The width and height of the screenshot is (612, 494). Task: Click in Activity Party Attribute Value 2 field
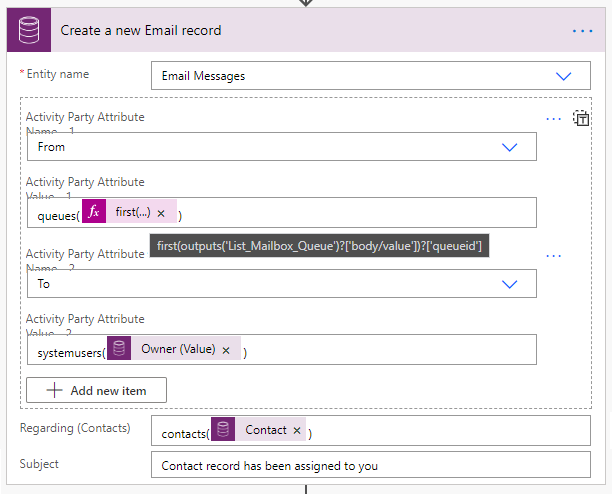click(x=282, y=350)
